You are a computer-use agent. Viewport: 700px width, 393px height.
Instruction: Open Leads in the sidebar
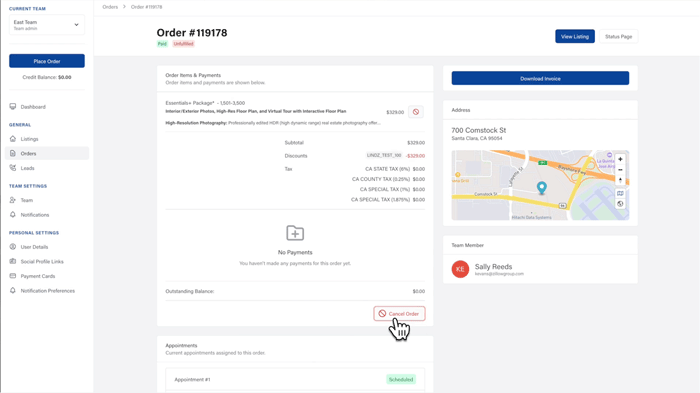click(27, 168)
